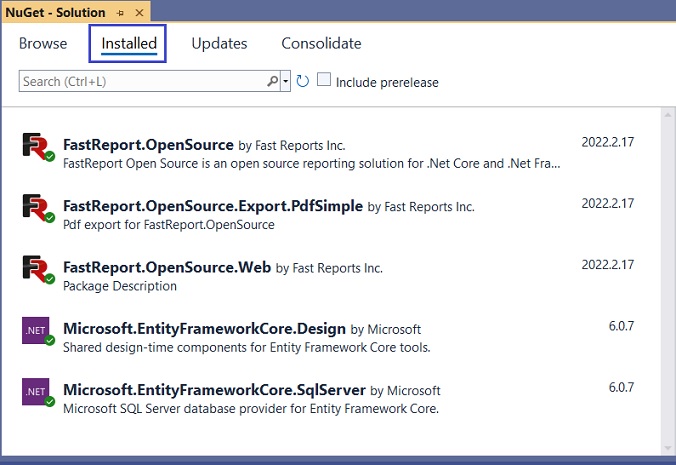
Task: Pin the NuGet - Solution tab
Action: tap(120, 13)
